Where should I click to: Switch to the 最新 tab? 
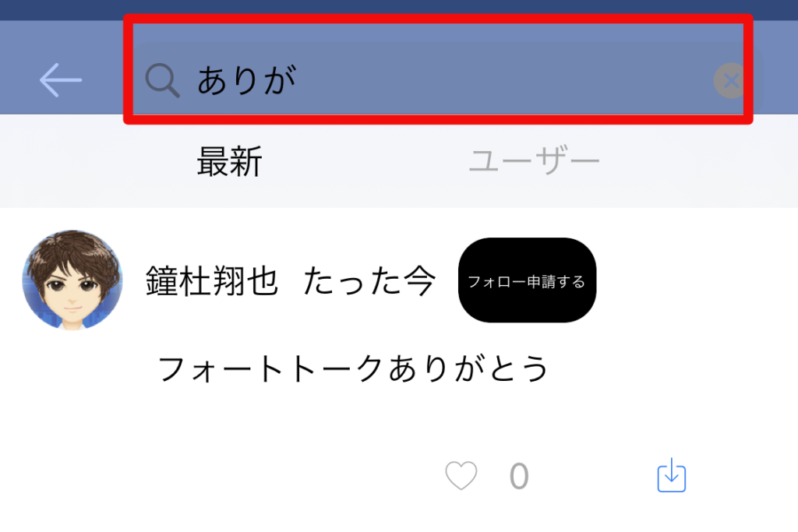[x=230, y=161]
